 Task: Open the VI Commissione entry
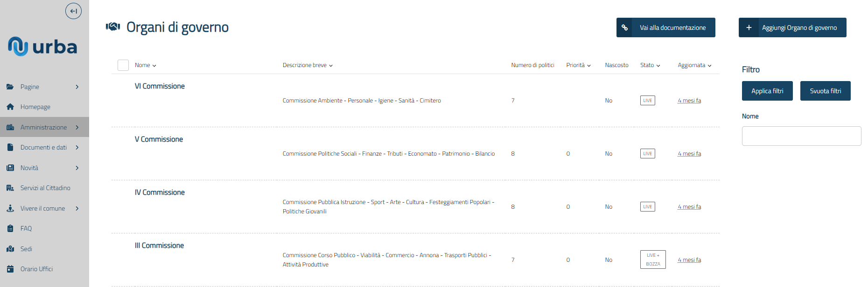pyautogui.click(x=160, y=86)
